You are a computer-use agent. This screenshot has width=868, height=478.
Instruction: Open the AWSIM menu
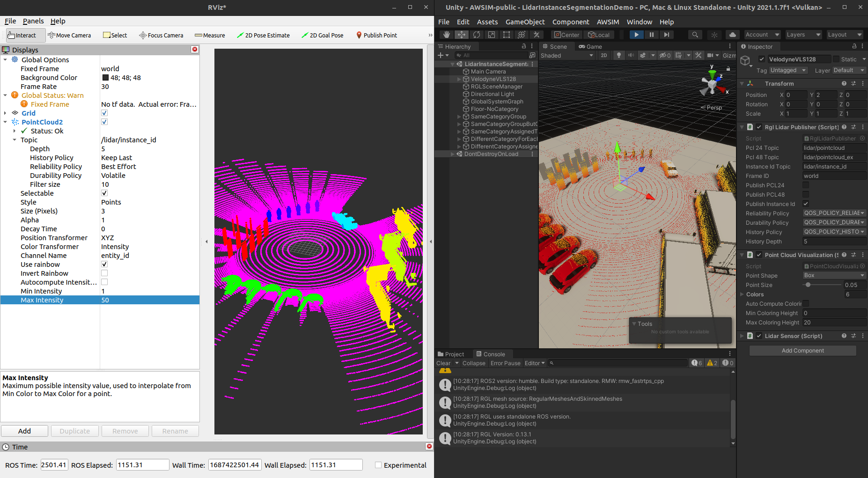608,22
